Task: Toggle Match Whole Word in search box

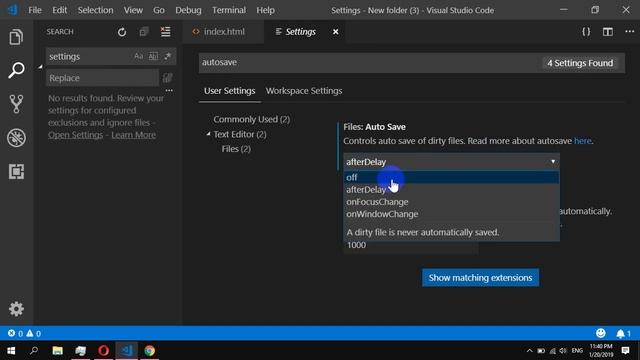Action: (153, 56)
